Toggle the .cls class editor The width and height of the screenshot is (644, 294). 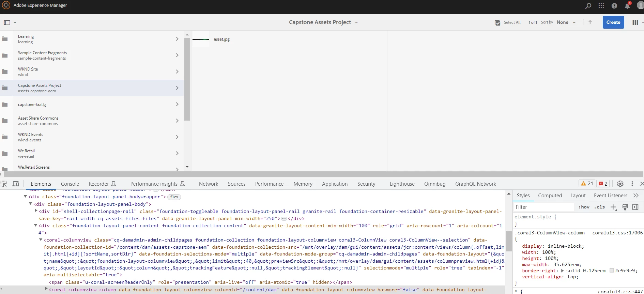point(599,207)
